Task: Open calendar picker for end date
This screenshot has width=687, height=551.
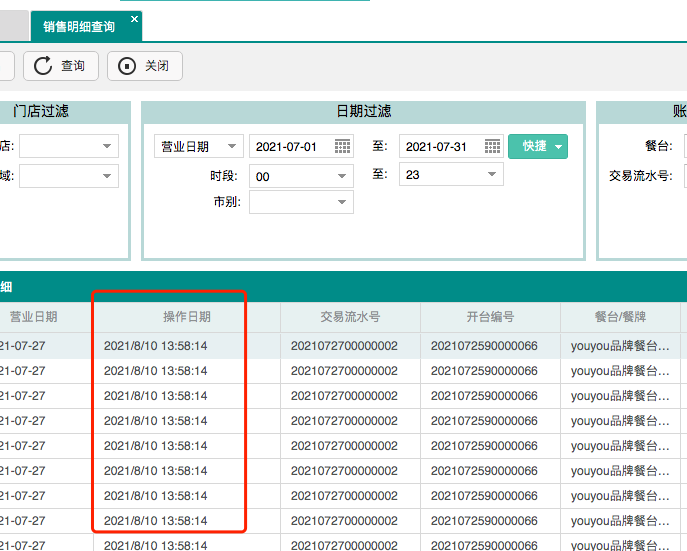Action: 492,146
